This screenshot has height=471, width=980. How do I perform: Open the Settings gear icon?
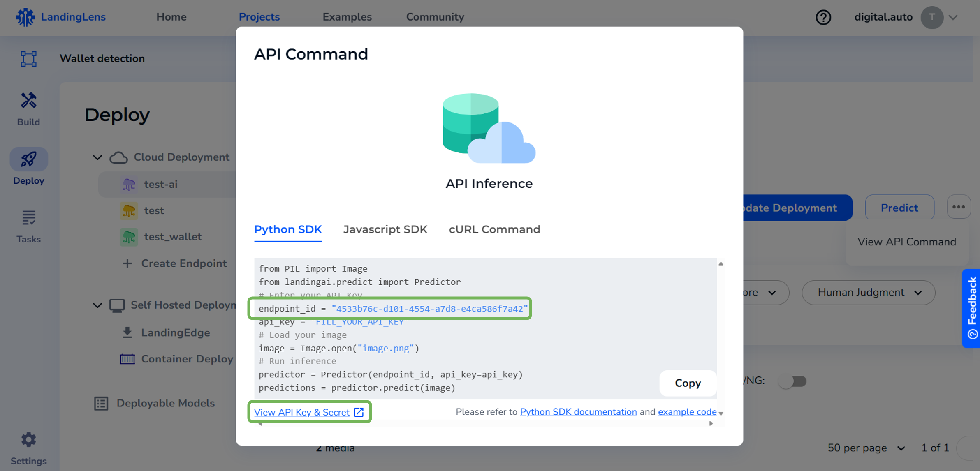tap(28, 439)
